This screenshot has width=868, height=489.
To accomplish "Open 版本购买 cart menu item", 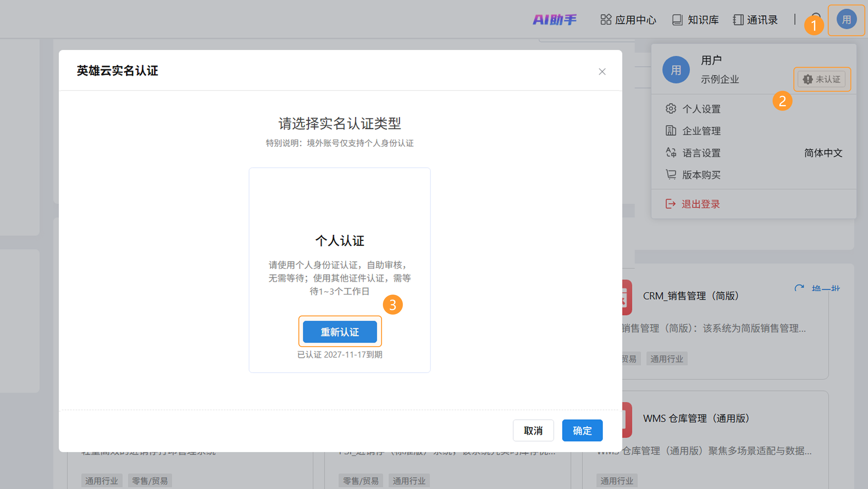I will (x=701, y=175).
